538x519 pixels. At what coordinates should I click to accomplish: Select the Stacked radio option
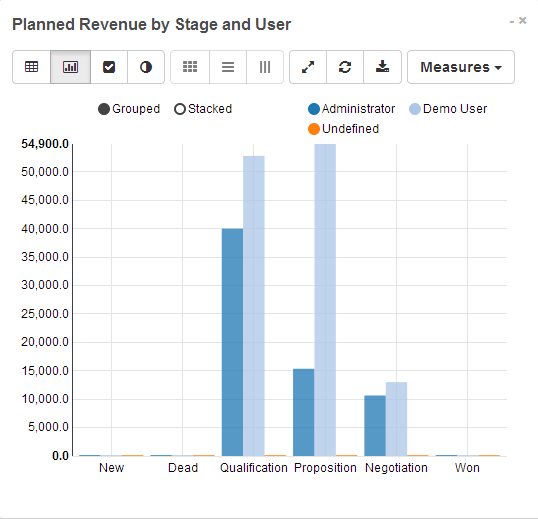coord(203,109)
